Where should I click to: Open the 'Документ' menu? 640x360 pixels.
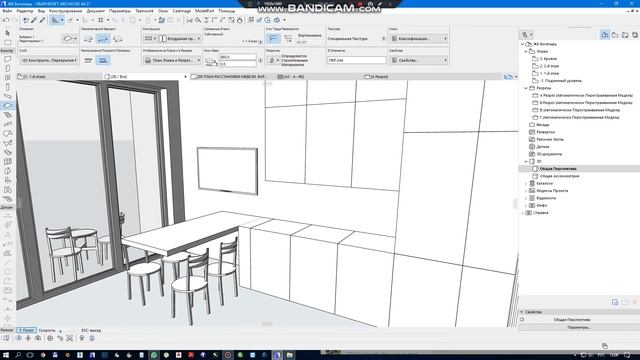(x=96, y=11)
